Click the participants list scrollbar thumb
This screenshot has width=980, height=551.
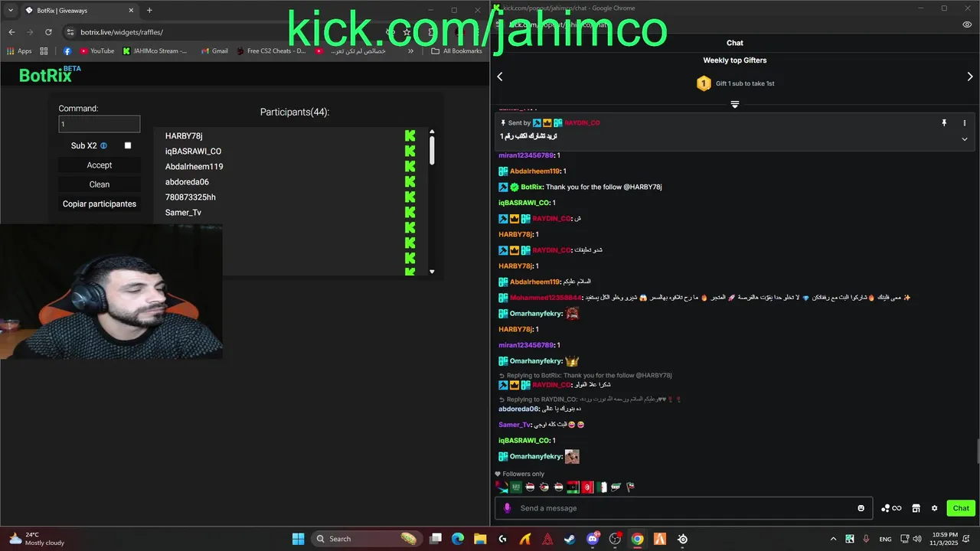(x=432, y=150)
